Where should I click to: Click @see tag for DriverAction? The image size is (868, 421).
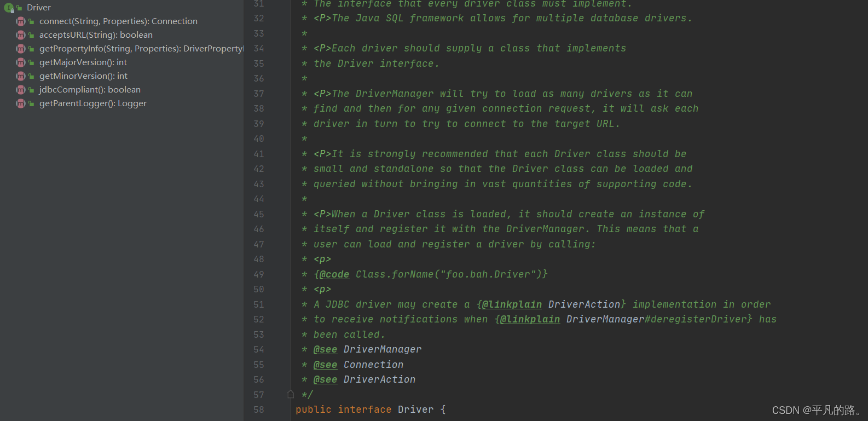click(325, 379)
